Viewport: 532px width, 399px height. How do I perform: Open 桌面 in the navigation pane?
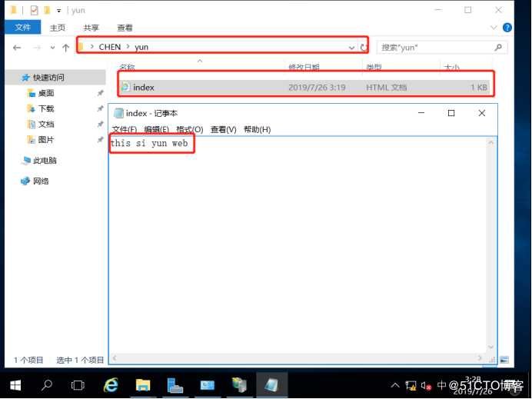[x=46, y=93]
